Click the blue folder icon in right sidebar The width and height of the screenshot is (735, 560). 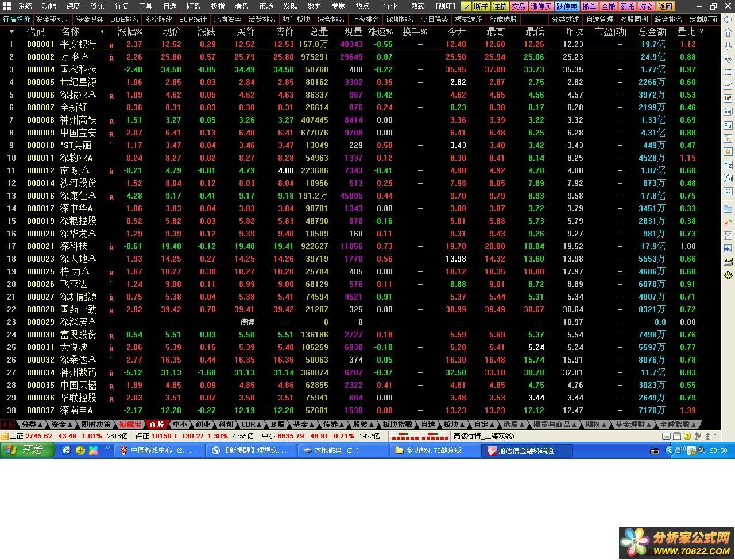pos(728,209)
